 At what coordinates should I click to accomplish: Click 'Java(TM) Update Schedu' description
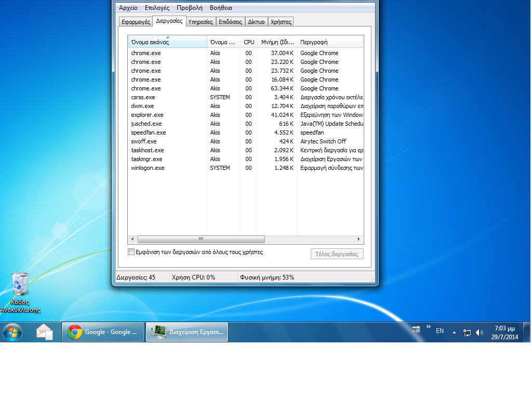click(x=332, y=124)
